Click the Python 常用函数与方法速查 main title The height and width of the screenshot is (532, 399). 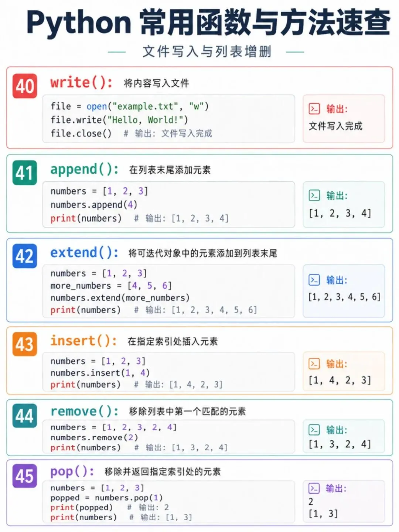coord(208,23)
